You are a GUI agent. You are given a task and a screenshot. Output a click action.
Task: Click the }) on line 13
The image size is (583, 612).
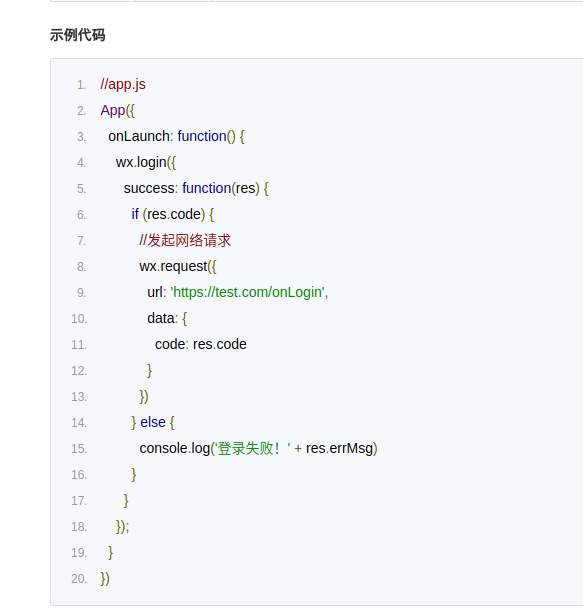click(x=144, y=397)
